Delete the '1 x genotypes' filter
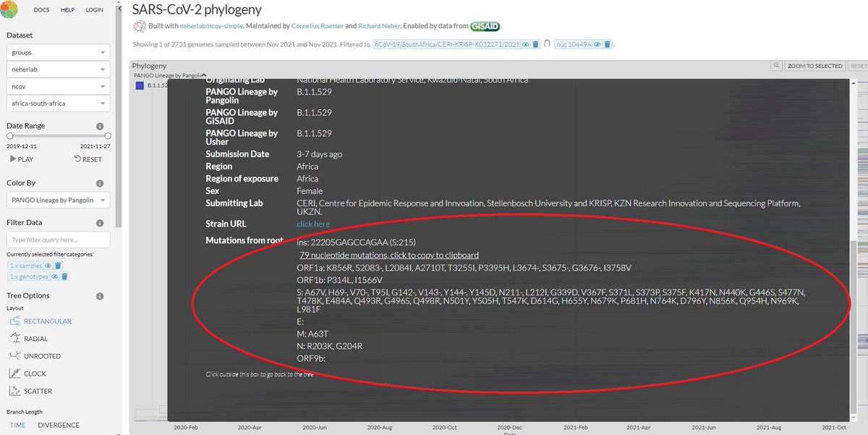This screenshot has width=868, height=435. (64, 276)
